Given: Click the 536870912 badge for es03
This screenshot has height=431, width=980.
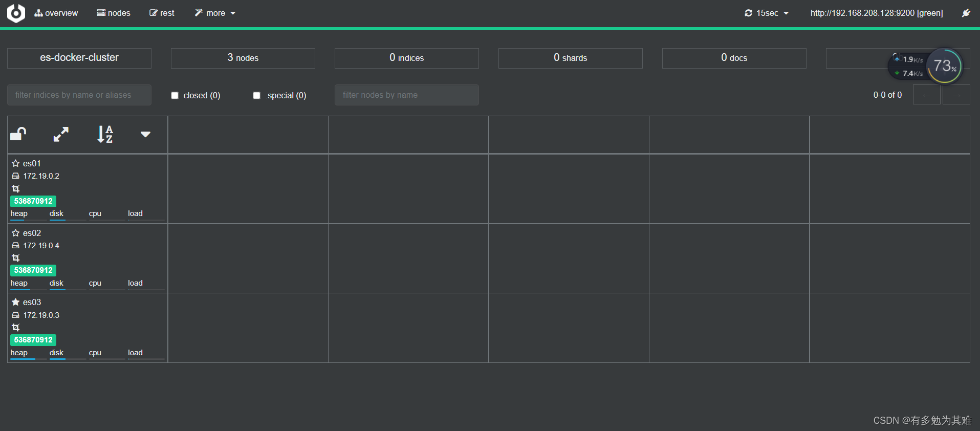Looking at the screenshot, I should [x=33, y=340].
